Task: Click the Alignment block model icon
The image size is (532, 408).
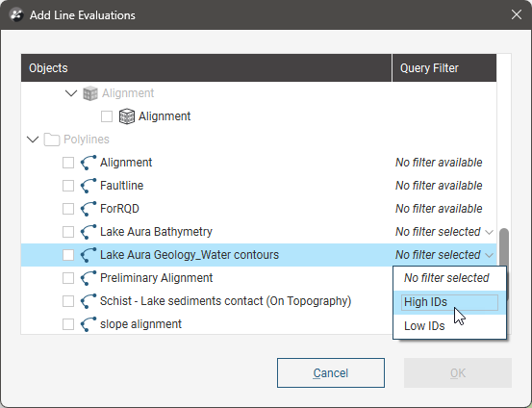Action: [x=127, y=116]
